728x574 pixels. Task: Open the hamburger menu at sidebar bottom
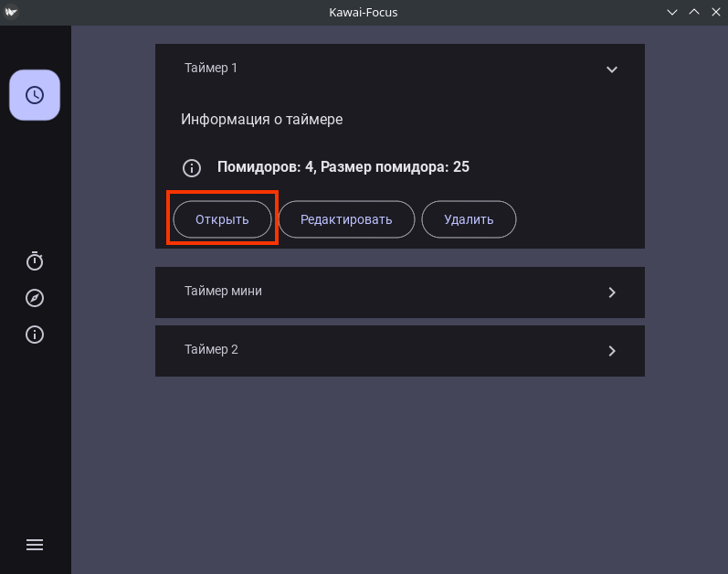[35, 545]
